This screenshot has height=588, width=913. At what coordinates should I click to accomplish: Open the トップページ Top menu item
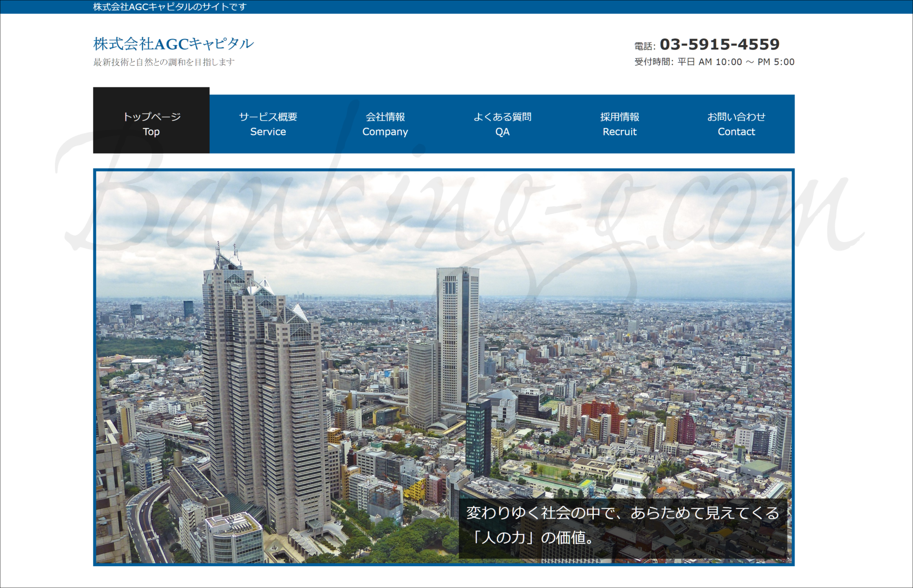(x=151, y=123)
